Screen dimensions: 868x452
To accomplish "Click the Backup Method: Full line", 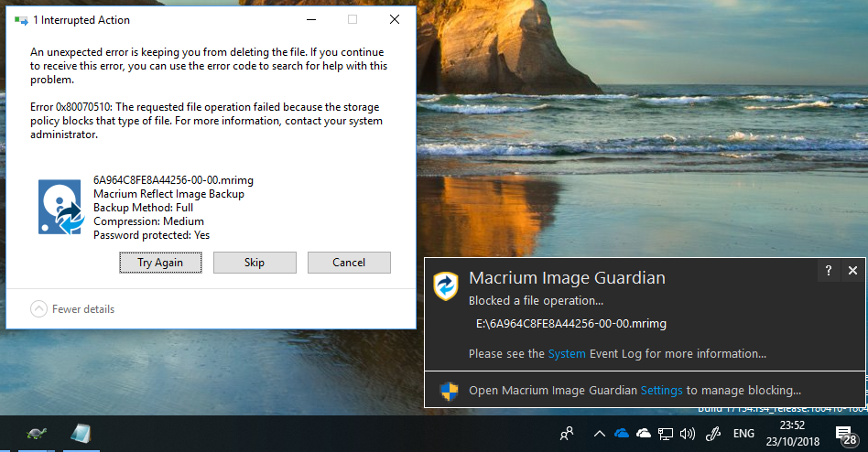I will [x=144, y=208].
